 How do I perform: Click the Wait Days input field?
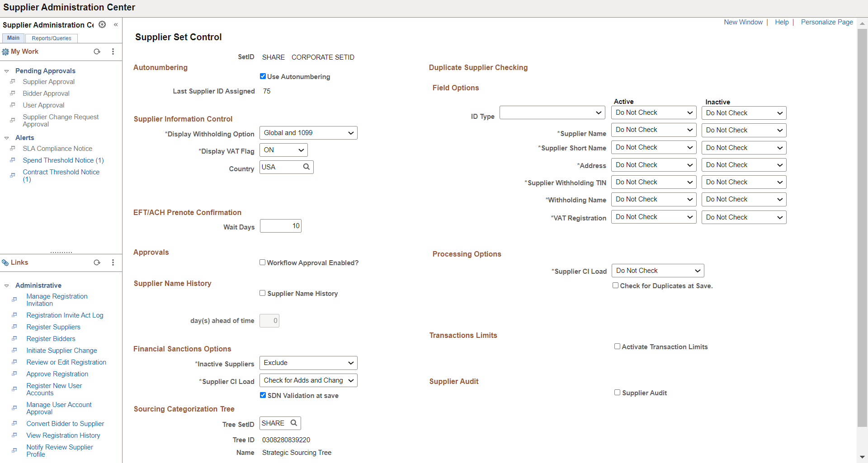click(x=280, y=226)
